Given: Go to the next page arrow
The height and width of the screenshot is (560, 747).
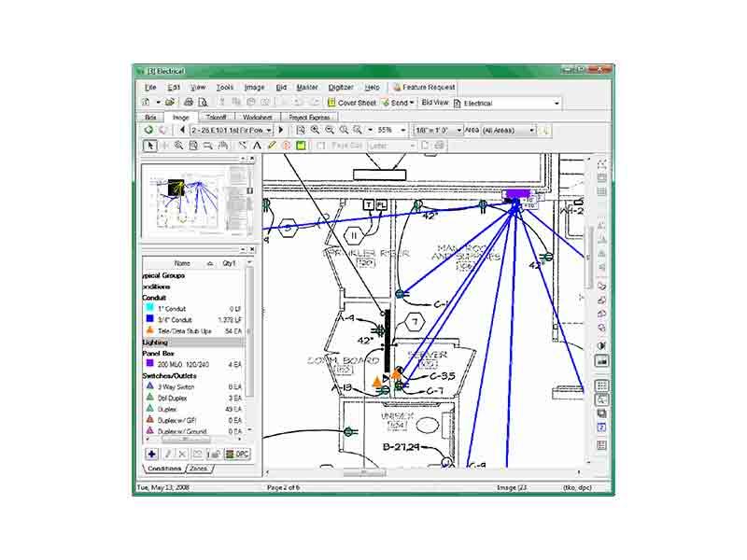Looking at the screenshot, I should click(x=281, y=130).
